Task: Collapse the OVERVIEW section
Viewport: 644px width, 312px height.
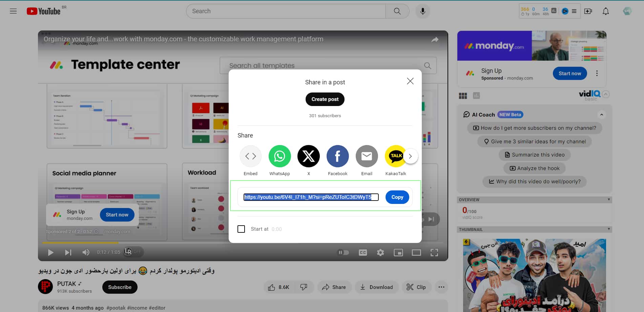Action: tap(608, 200)
